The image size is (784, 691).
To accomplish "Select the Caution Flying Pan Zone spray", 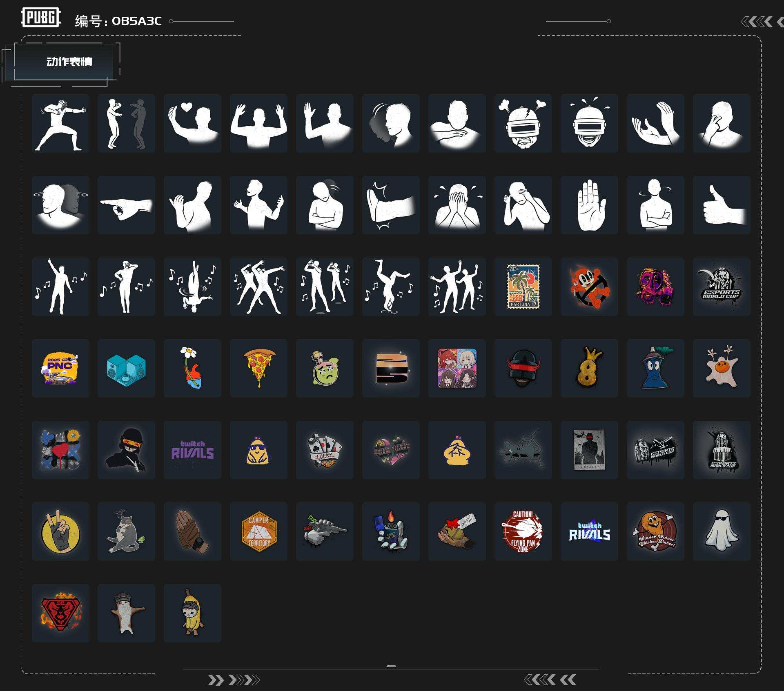I will click(x=523, y=531).
